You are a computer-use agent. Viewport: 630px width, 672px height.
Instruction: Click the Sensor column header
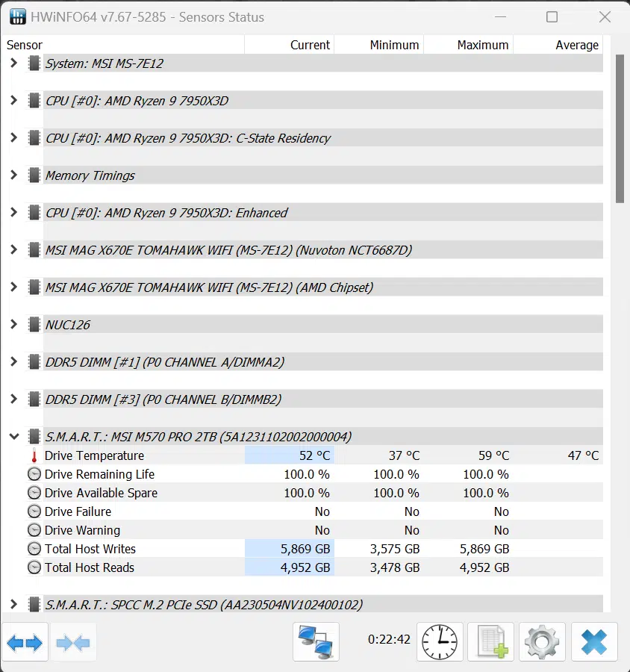(123, 45)
